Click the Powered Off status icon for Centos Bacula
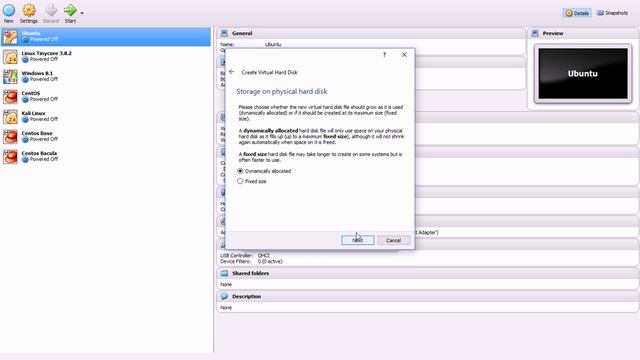The width and height of the screenshot is (640, 360). (25, 160)
